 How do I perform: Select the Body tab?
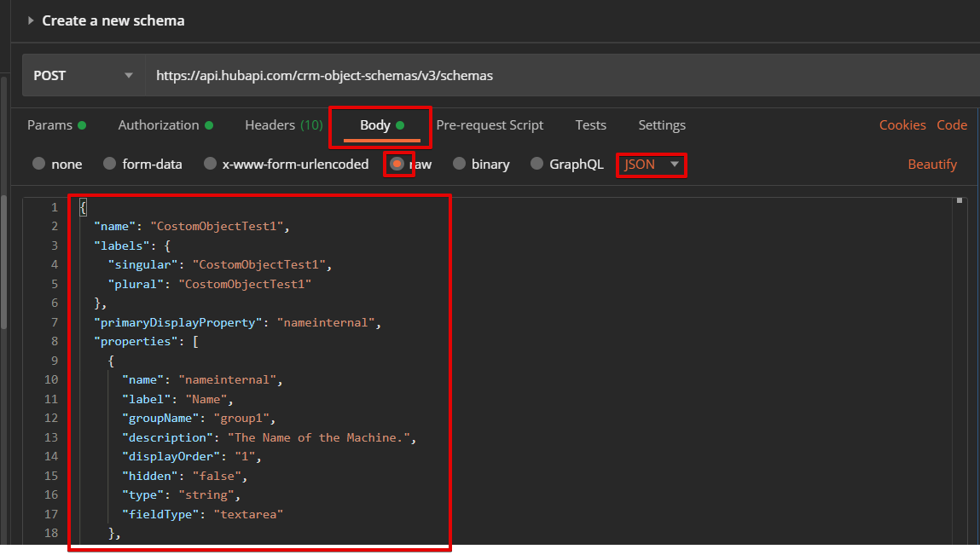coord(375,124)
